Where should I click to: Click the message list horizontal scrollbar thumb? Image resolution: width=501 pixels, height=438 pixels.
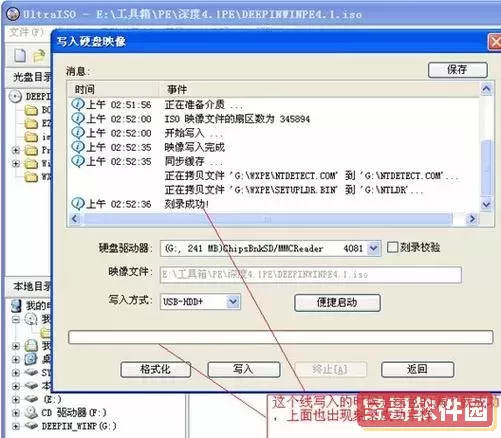tap(268, 219)
